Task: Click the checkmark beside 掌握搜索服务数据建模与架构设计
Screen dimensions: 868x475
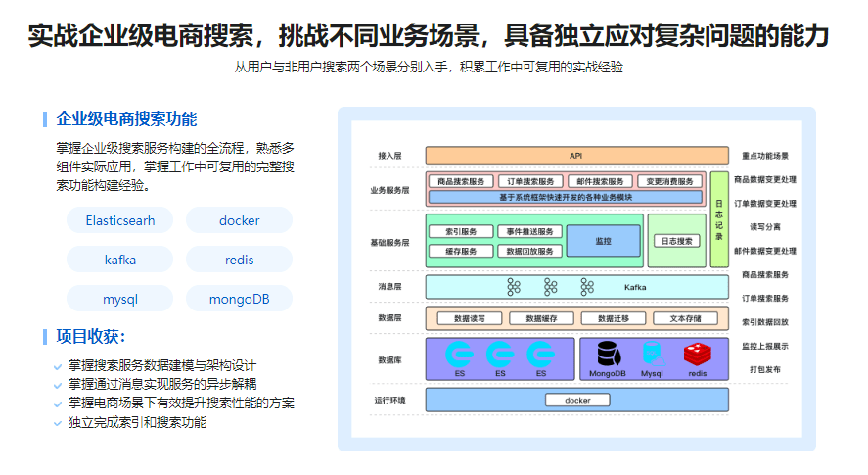Action: 58,367
